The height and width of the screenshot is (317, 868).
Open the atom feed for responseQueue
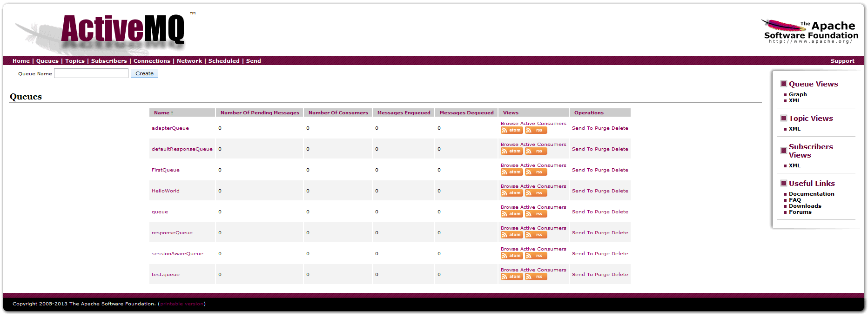point(511,235)
